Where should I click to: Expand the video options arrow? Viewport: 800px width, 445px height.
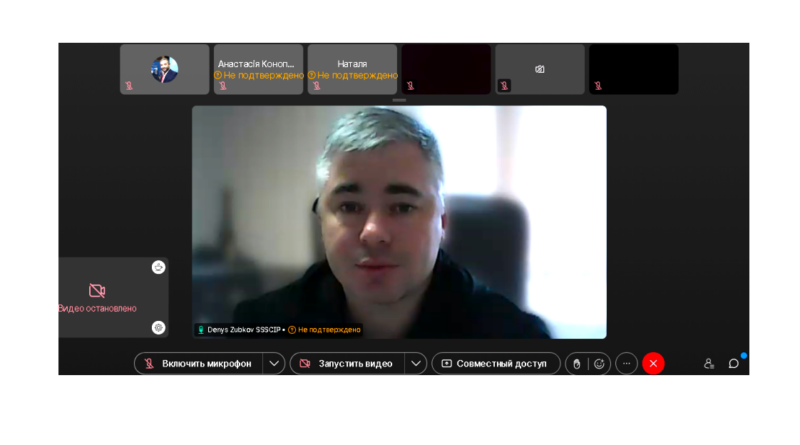(x=416, y=364)
